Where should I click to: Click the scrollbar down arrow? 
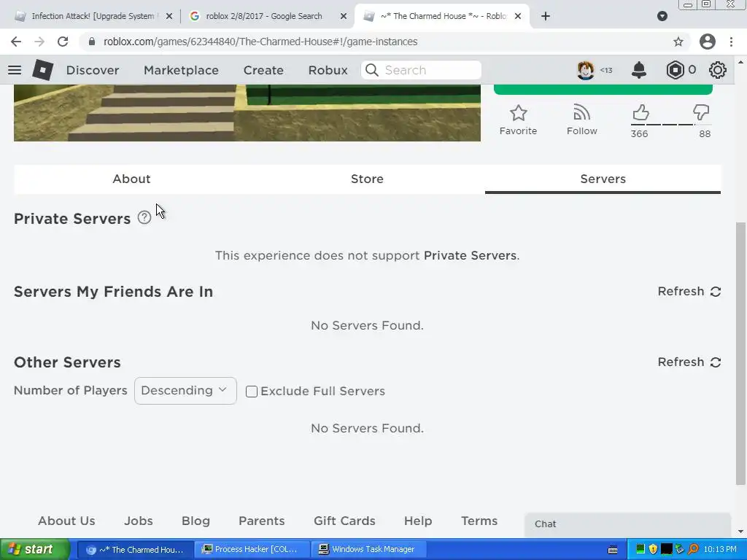740,532
